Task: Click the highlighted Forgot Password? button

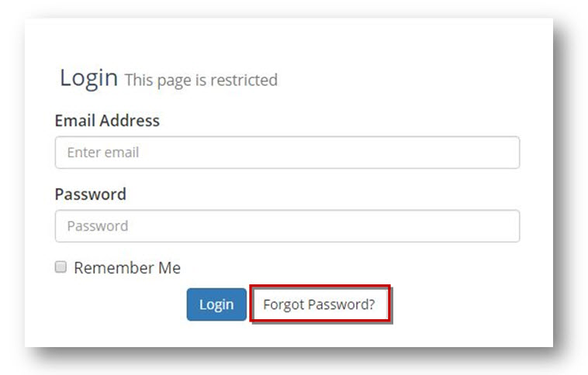Action: tap(319, 304)
